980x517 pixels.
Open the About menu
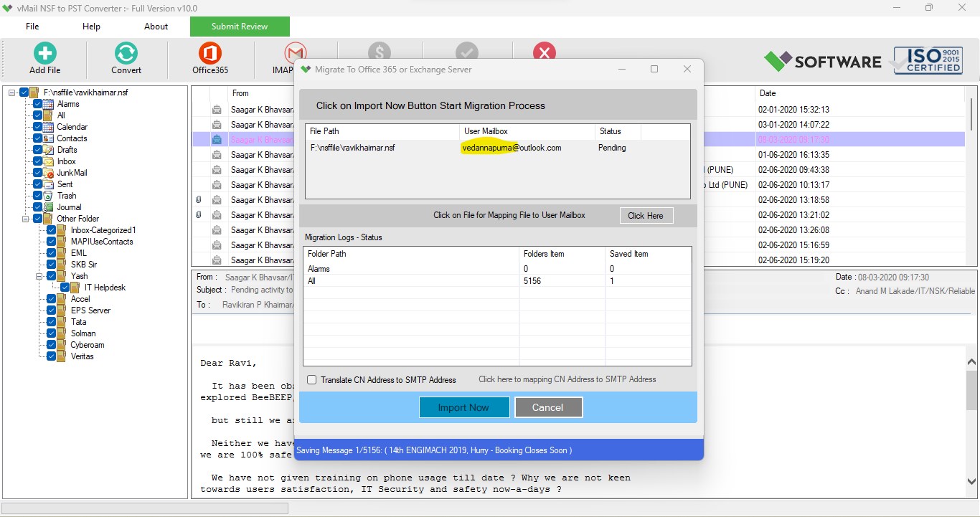[x=156, y=27]
